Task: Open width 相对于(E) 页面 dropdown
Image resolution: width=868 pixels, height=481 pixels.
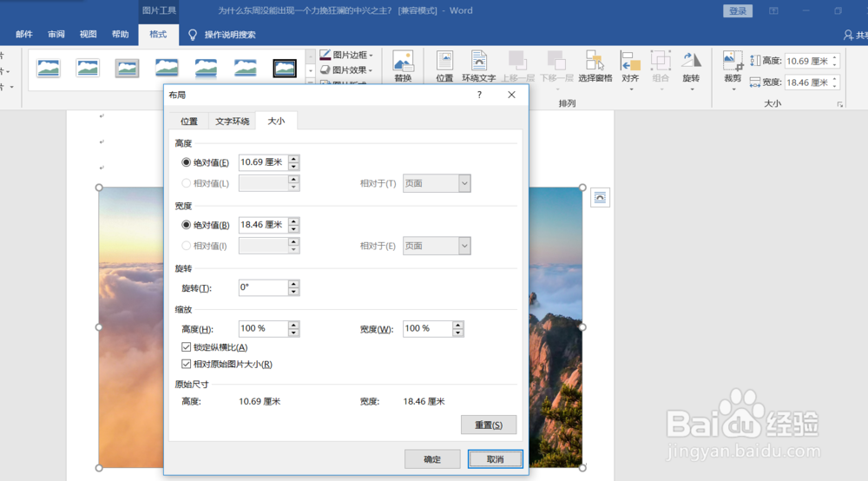Action: pos(437,246)
